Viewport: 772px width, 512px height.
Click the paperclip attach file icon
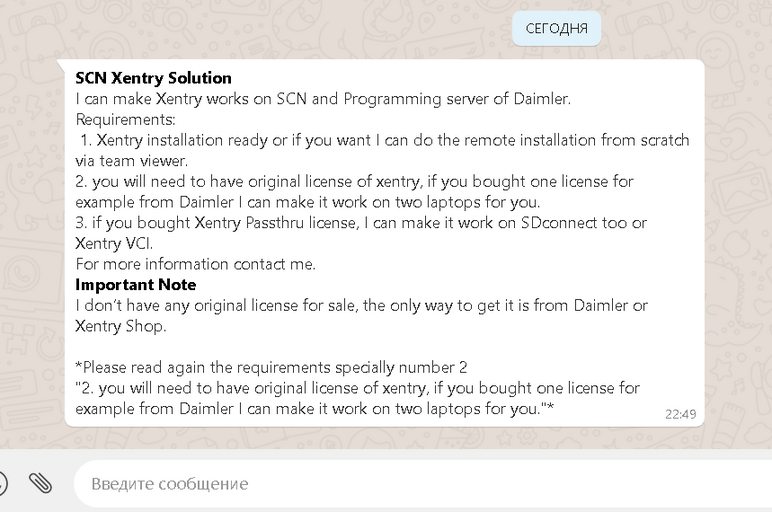coord(40,484)
